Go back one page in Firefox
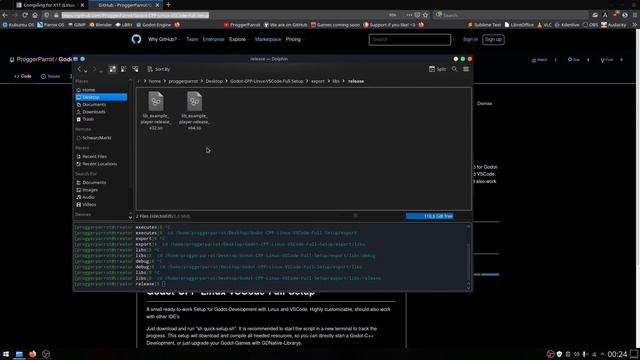The height and width of the screenshot is (360, 640). 5,15
